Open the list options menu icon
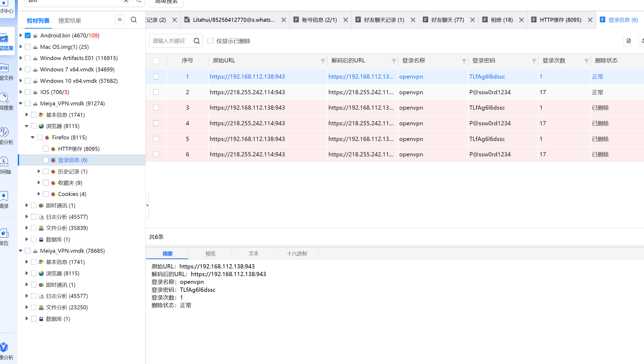This screenshot has height=364, width=644. click(x=120, y=20)
